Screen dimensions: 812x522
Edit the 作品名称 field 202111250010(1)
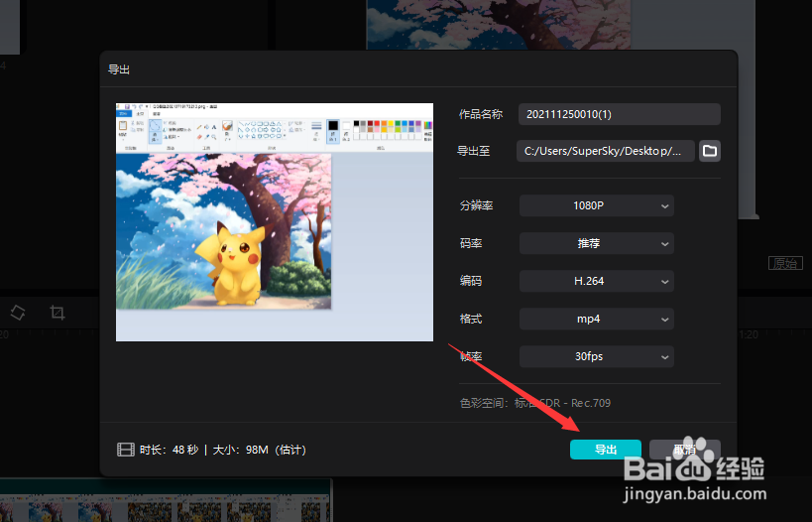620,114
